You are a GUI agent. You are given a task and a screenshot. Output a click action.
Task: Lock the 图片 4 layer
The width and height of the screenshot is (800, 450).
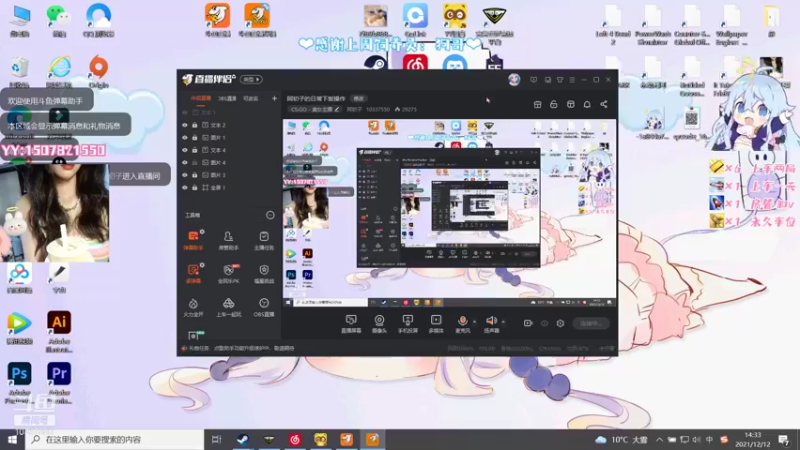[x=194, y=163]
